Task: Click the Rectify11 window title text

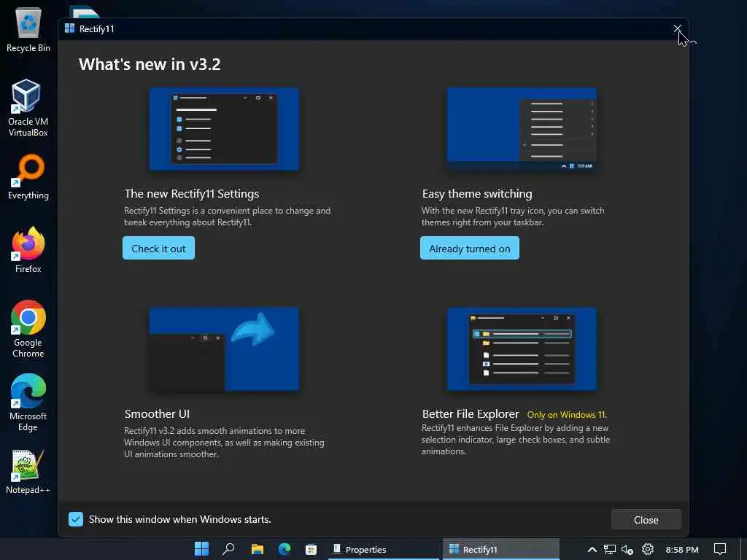Action: point(97,29)
